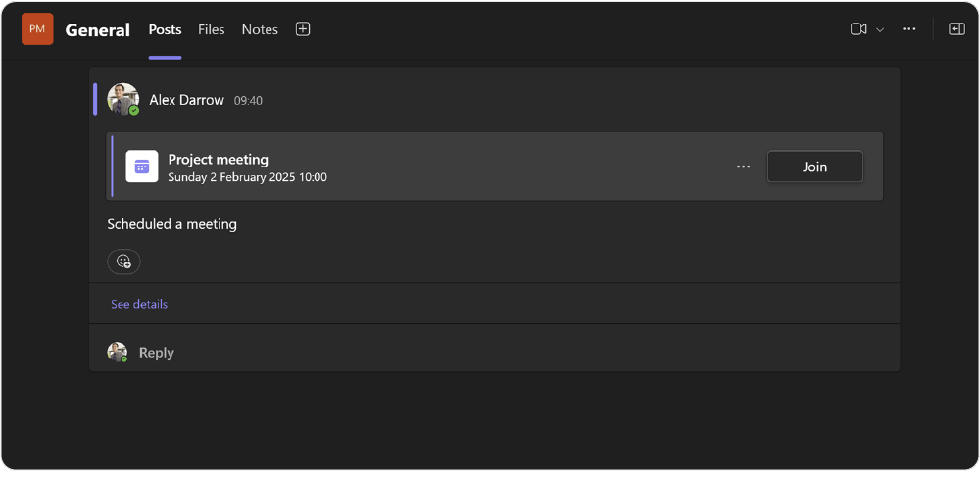Screen dimensions: 980x477
Task: Open channel more options in header
Action: click(909, 29)
